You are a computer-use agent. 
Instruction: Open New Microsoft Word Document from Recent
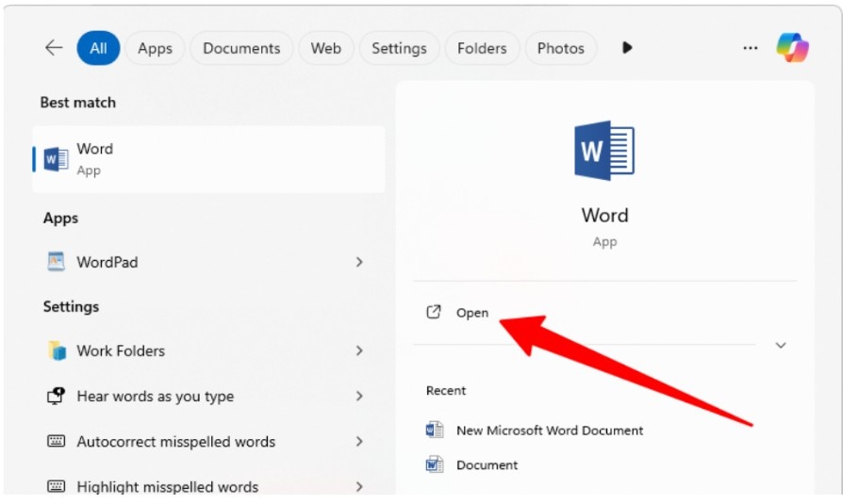click(550, 431)
